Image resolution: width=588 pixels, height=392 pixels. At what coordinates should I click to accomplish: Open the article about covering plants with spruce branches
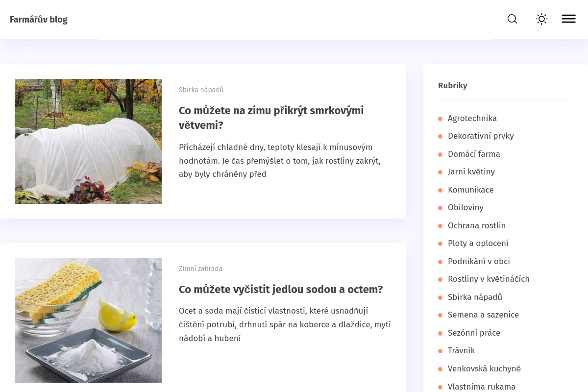pos(271,118)
